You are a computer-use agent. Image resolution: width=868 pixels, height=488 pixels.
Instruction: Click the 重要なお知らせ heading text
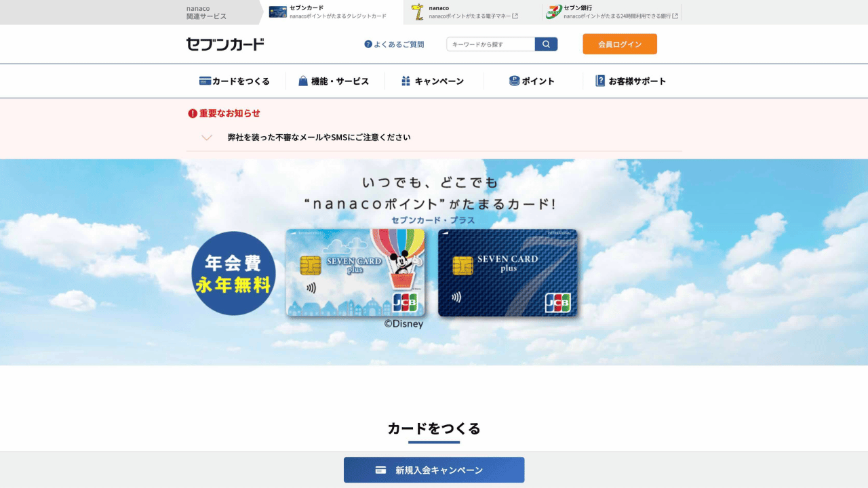(x=230, y=113)
